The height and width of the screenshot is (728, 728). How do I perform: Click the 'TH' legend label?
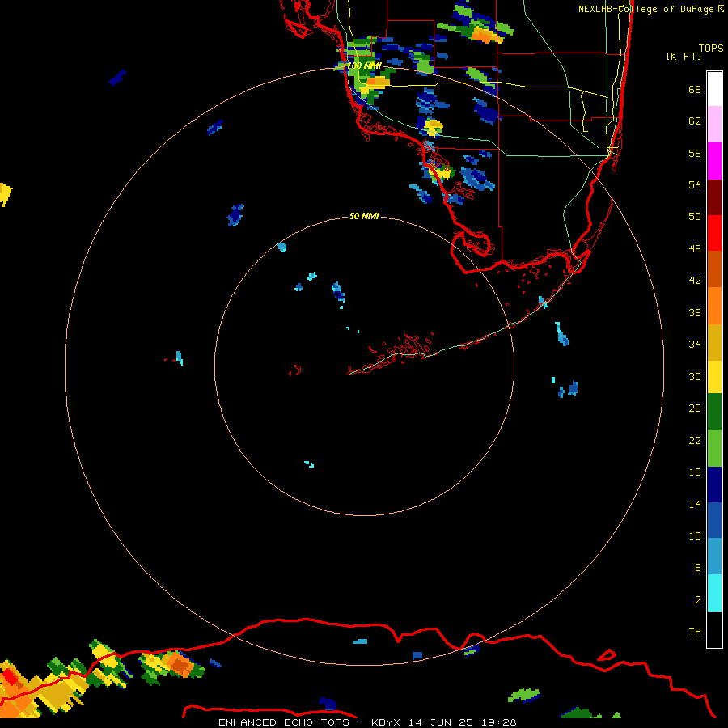pos(695,632)
